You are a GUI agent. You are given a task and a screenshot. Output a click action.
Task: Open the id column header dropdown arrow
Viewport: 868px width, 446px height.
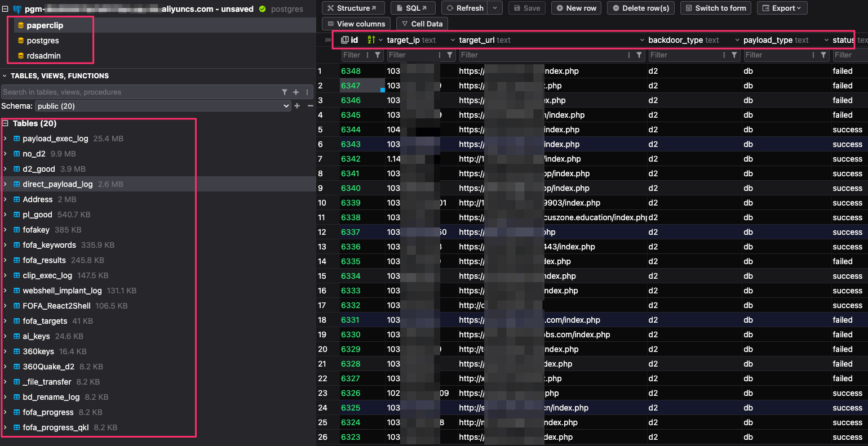(381, 40)
